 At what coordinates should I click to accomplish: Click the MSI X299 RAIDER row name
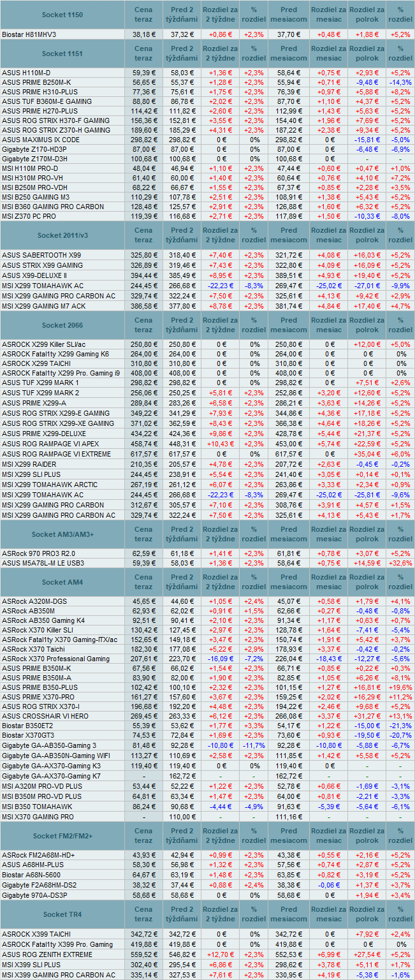29,464
